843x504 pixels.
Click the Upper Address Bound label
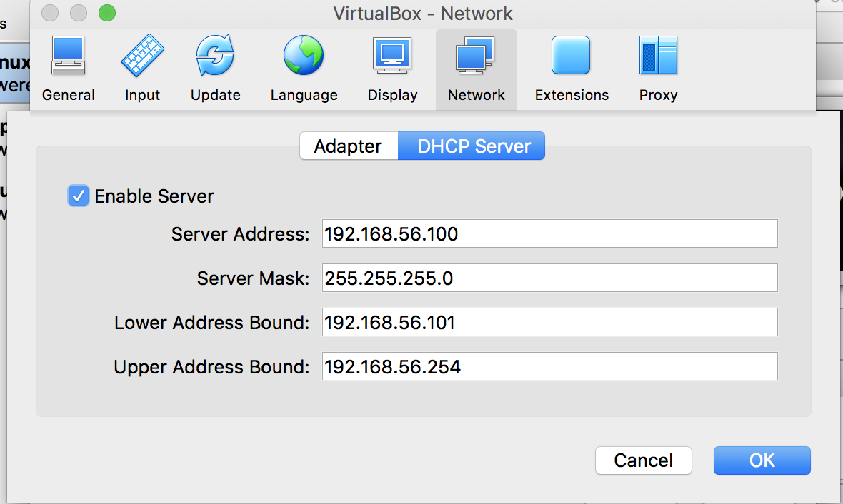tap(211, 367)
